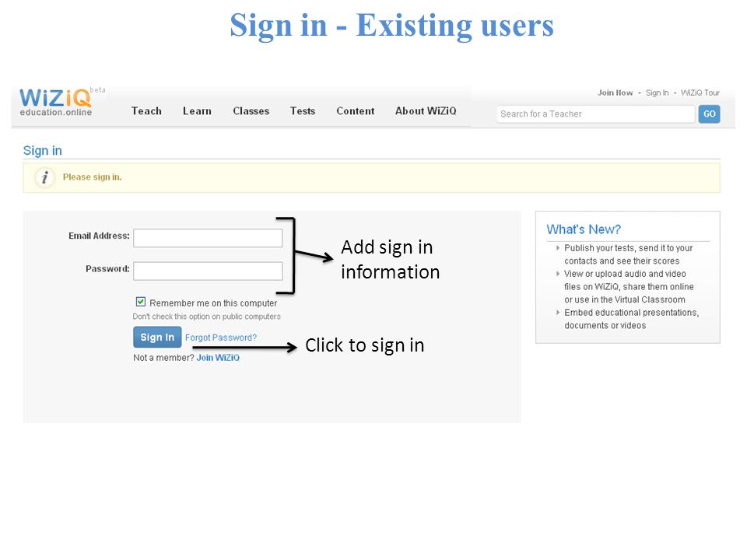The image size is (747, 560).
Task: Click the Please sign in message text
Action: (x=93, y=177)
